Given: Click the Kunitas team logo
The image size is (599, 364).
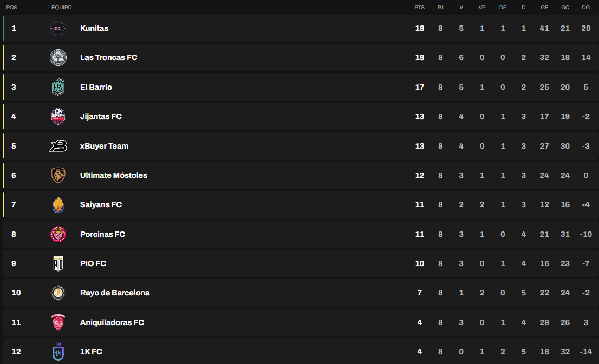Looking at the screenshot, I should click(x=58, y=28).
